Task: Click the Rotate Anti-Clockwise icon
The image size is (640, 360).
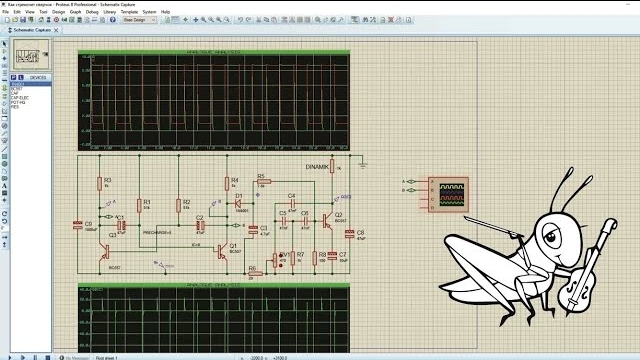Action: (4, 221)
